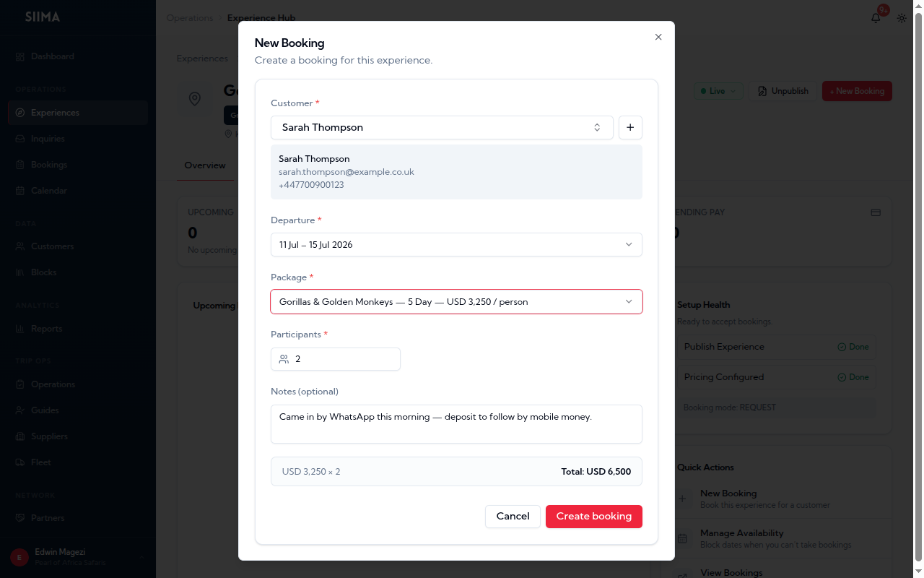Open Fleet in the sidebar

78,462
